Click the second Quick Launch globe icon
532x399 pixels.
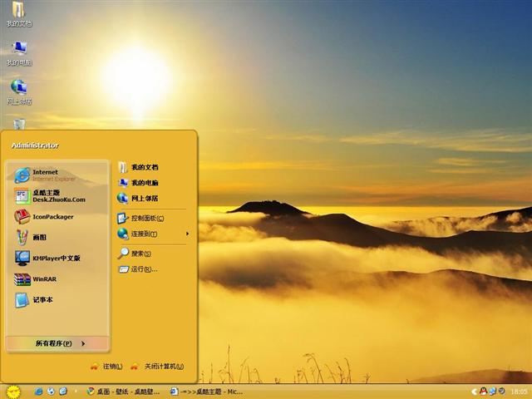(51, 392)
